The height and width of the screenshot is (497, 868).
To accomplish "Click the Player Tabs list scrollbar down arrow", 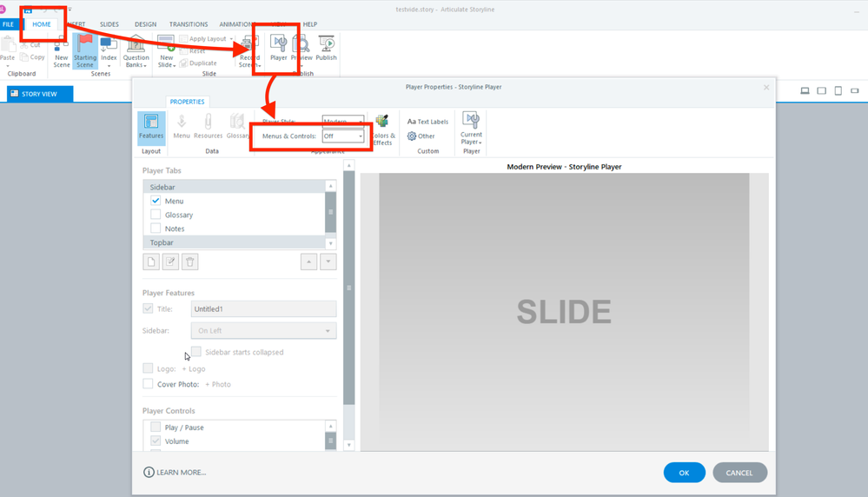I will (x=330, y=243).
